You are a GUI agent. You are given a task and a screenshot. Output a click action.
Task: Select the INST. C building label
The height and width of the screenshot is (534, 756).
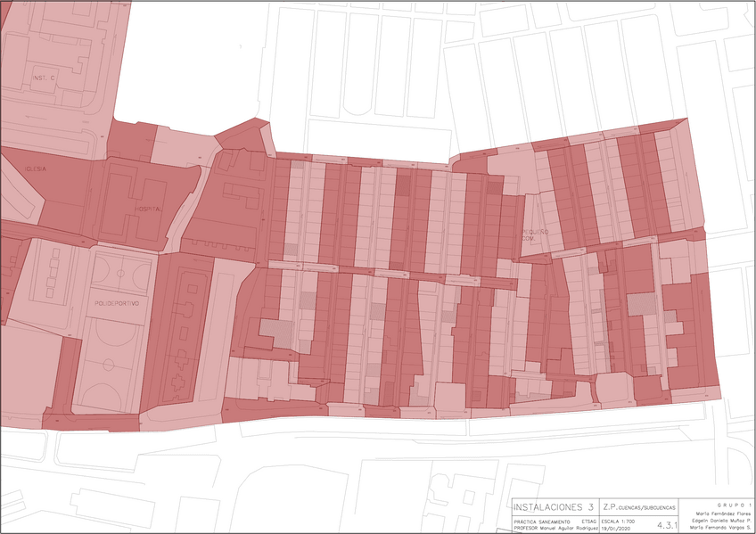tap(43, 78)
